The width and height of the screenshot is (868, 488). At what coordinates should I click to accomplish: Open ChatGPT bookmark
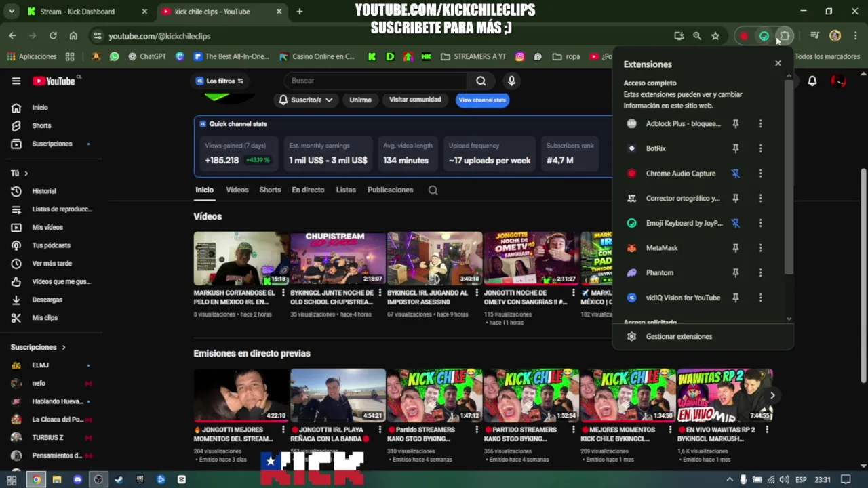pos(146,56)
